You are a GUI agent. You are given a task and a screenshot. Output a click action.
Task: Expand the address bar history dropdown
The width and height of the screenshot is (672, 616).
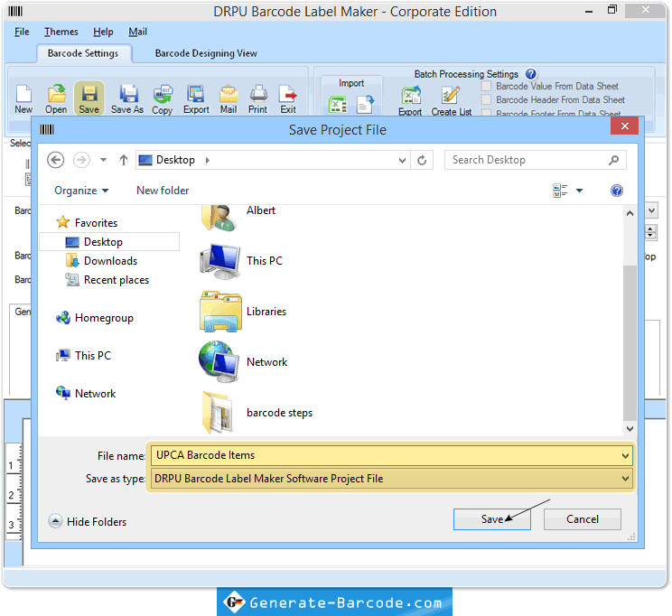[x=402, y=161]
